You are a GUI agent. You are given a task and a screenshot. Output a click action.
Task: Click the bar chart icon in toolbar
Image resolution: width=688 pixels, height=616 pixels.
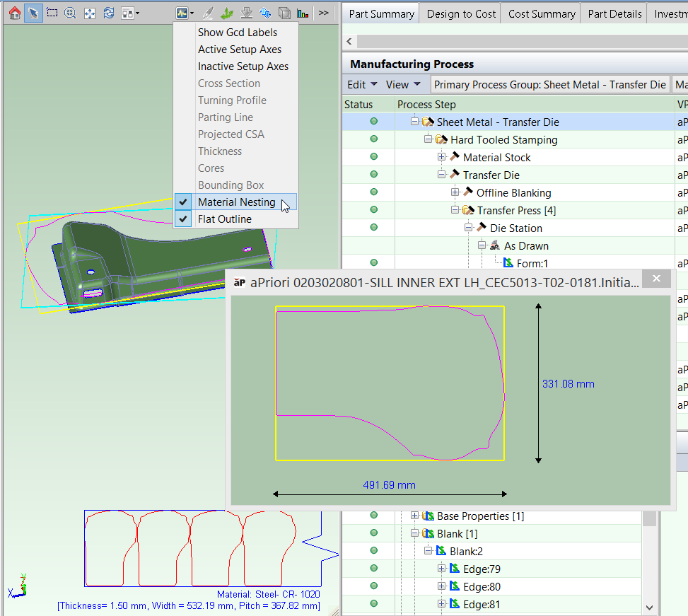pos(303,13)
